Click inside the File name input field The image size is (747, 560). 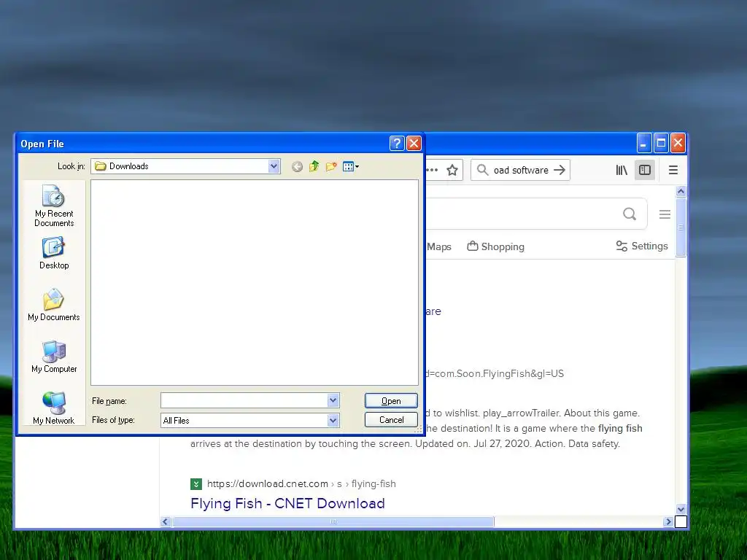[x=244, y=401]
